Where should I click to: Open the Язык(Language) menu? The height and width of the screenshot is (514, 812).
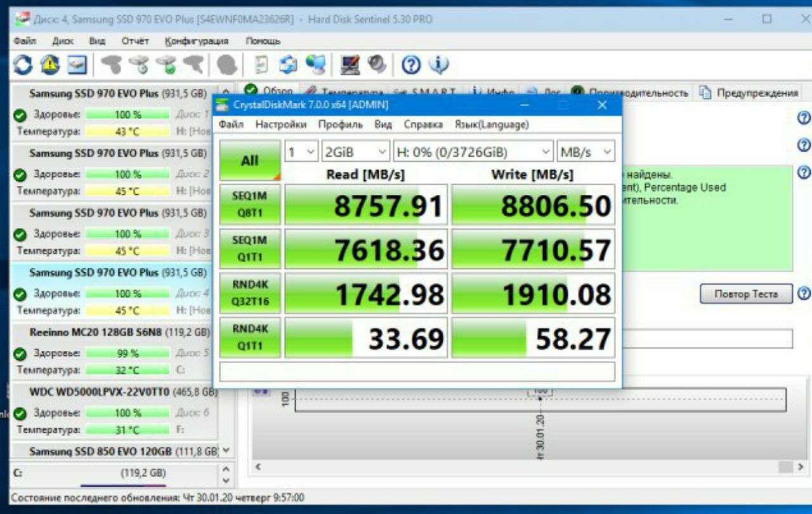(492, 124)
